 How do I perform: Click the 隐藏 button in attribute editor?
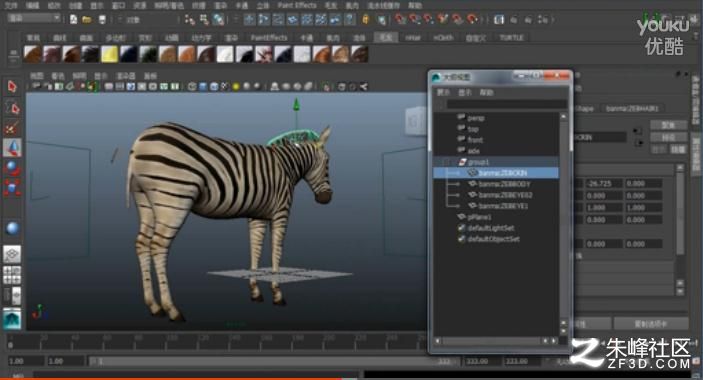[x=678, y=150]
